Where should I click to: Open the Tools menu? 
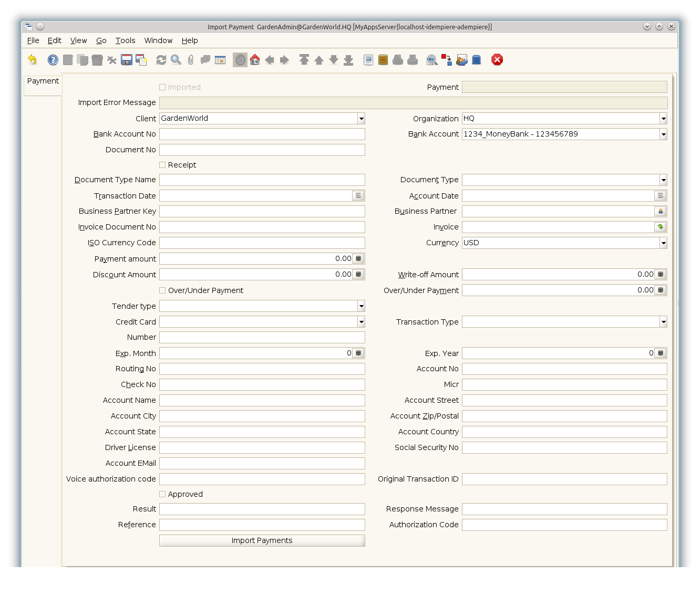tap(125, 40)
